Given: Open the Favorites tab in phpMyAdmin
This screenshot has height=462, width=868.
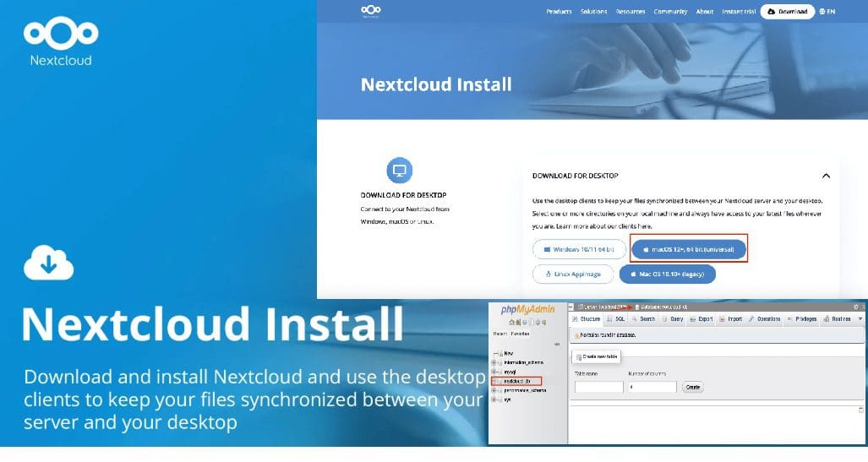Looking at the screenshot, I should (x=521, y=334).
